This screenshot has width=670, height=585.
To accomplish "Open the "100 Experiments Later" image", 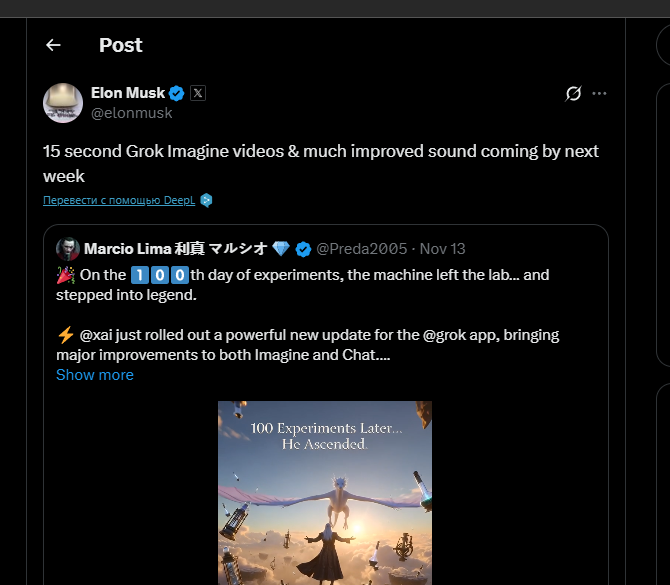I will pyautogui.click(x=325, y=492).
